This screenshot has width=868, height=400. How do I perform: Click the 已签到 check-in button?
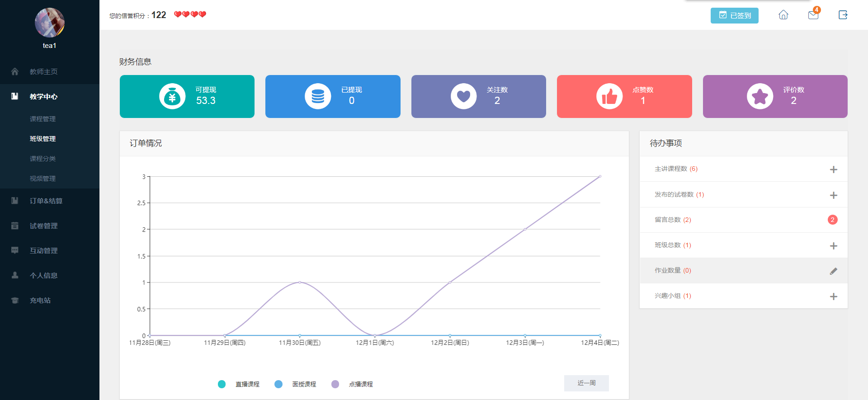coord(735,15)
